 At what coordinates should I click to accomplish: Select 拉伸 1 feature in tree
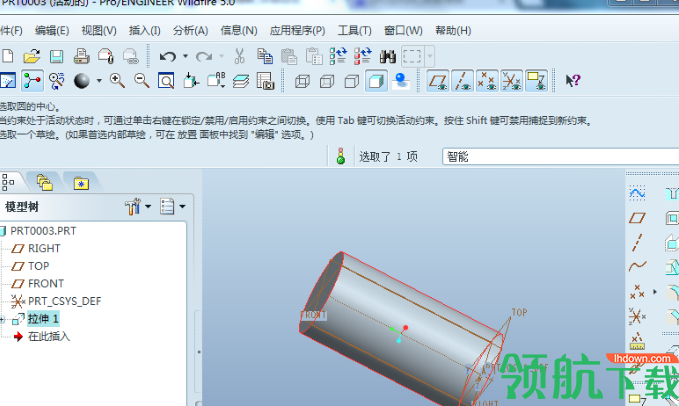[43, 319]
